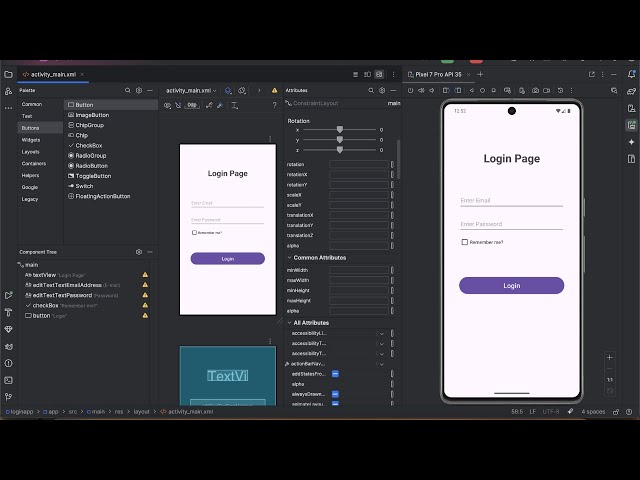Select the activity_main.xml editor tab
Screen dimensions: 640x480
[53, 74]
